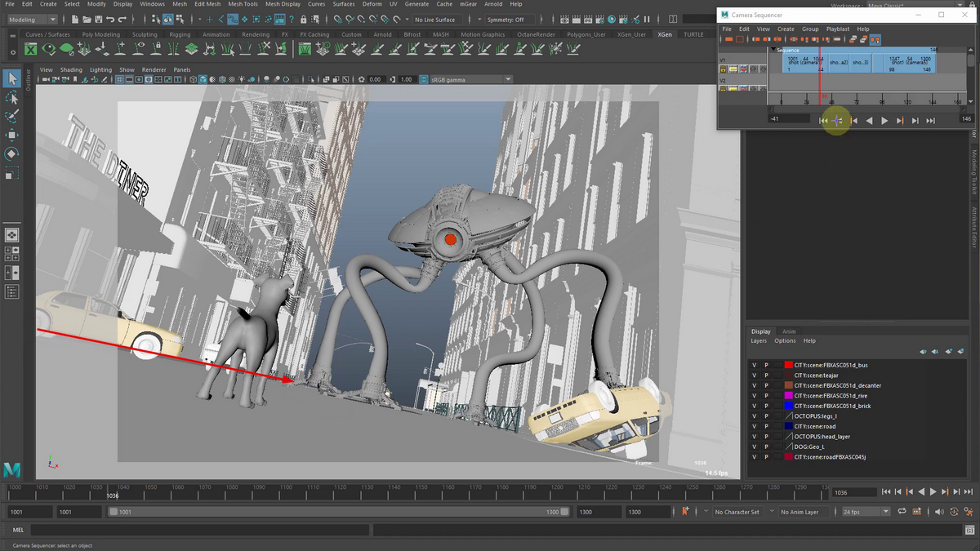The image size is (980, 551).
Task: Select the shot1 (camera5) clip in sequencer
Action: pyautogui.click(x=909, y=64)
